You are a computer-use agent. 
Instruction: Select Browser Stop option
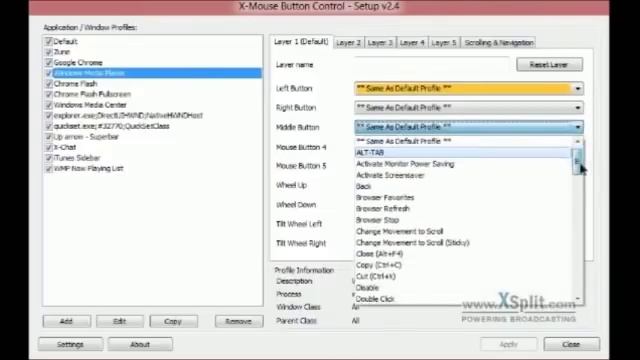point(463,220)
